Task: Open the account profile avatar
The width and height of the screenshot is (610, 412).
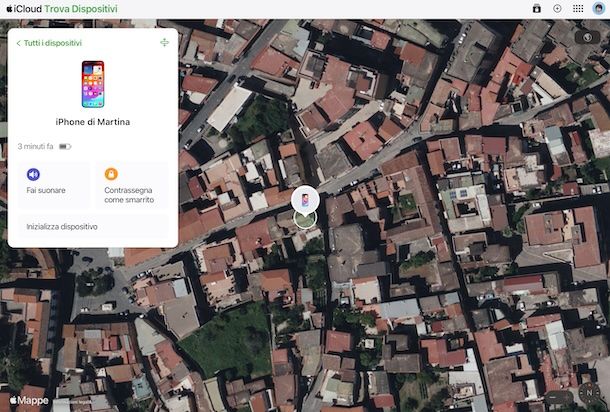Action: click(598, 9)
